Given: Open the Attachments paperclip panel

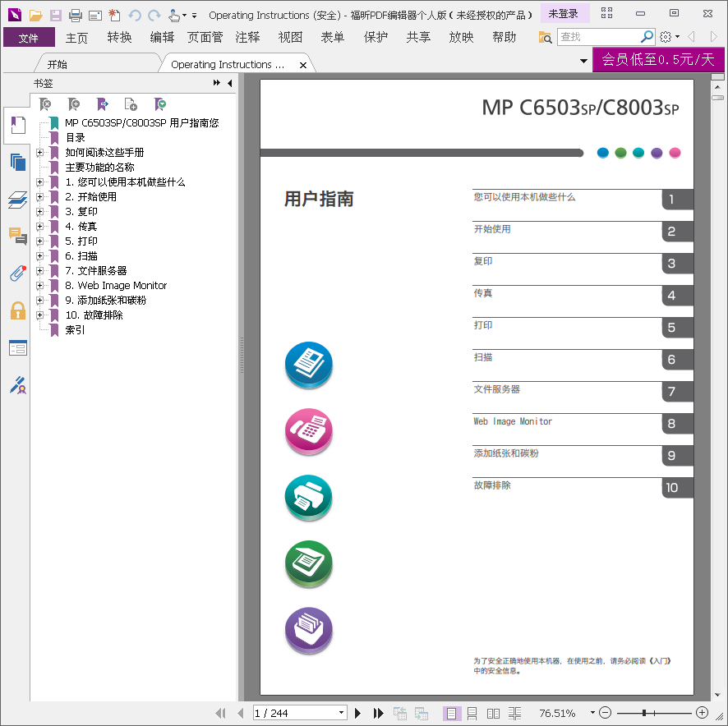Looking at the screenshot, I should [18, 273].
